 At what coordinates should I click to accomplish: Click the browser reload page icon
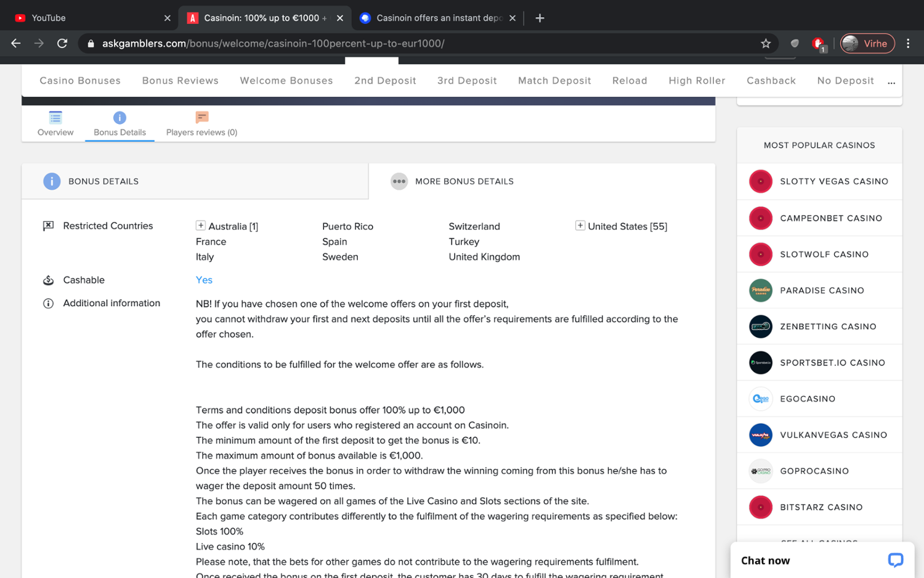[x=62, y=43]
